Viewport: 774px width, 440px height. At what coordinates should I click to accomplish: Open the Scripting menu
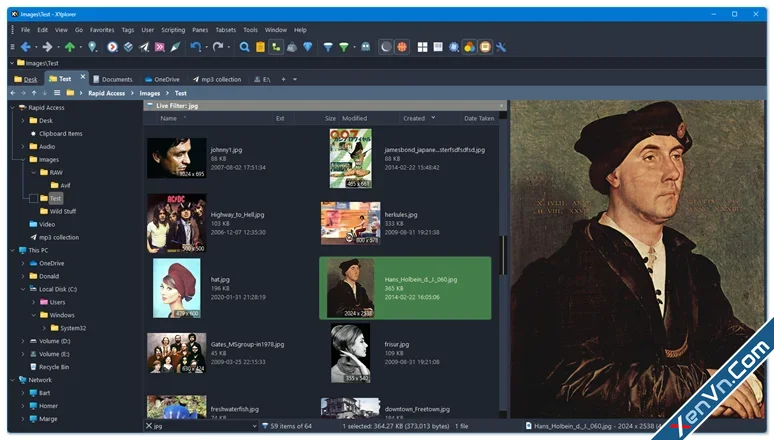tap(173, 30)
